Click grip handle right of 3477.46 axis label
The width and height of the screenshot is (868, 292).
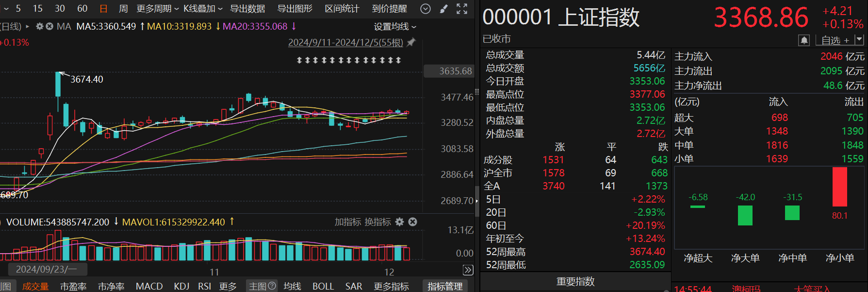tap(477, 91)
